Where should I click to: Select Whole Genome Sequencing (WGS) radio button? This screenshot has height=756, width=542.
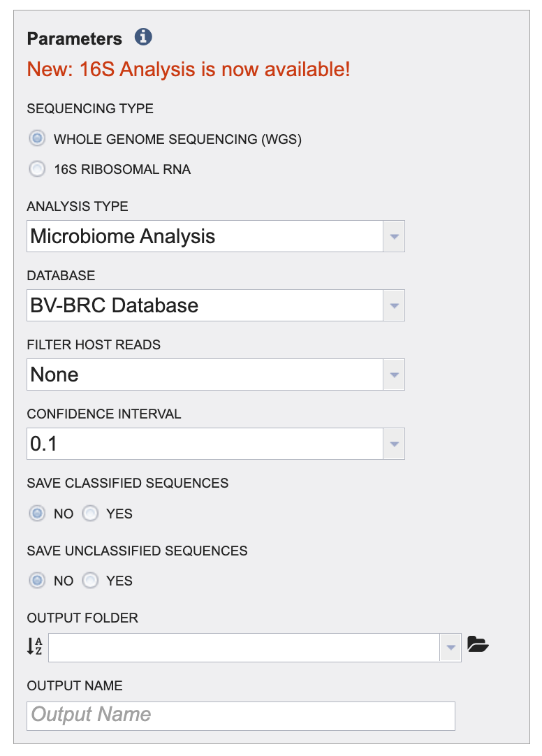[x=37, y=138]
